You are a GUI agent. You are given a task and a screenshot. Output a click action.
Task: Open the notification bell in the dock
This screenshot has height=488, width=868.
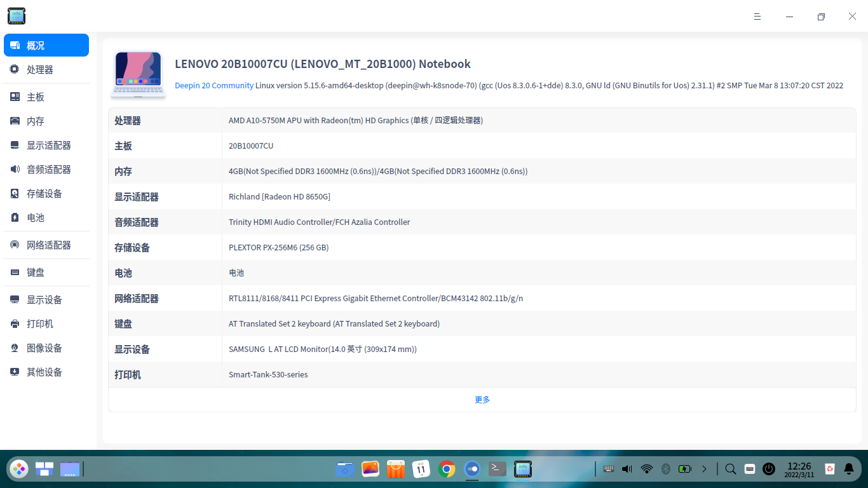[849, 469]
